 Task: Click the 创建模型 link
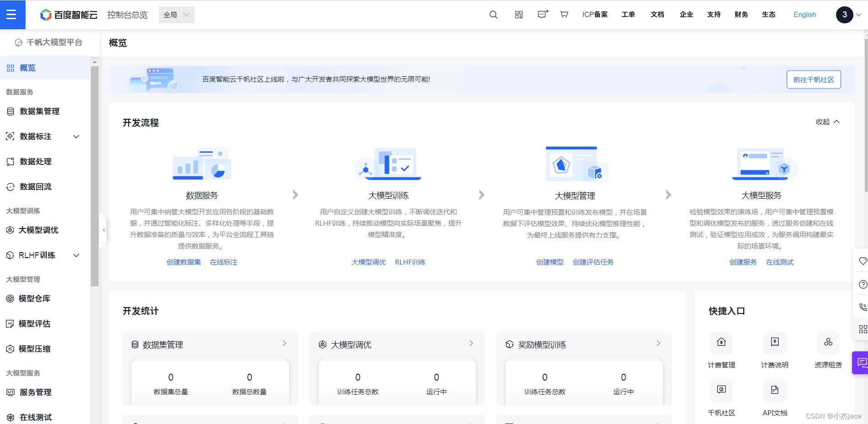pos(550,262)
